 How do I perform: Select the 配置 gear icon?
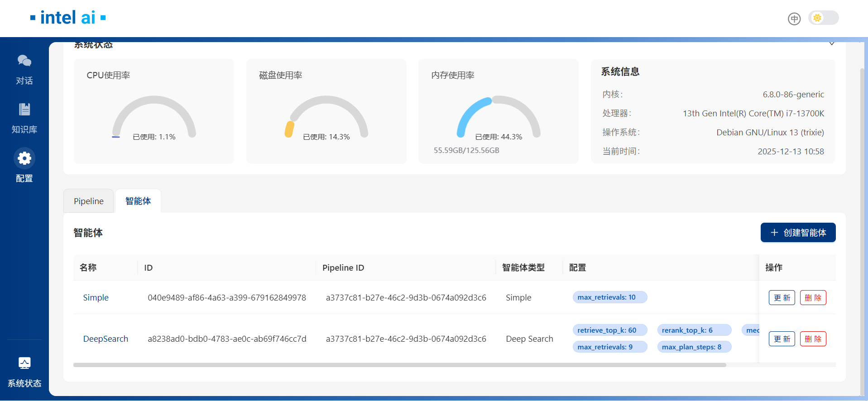(24, 158)
